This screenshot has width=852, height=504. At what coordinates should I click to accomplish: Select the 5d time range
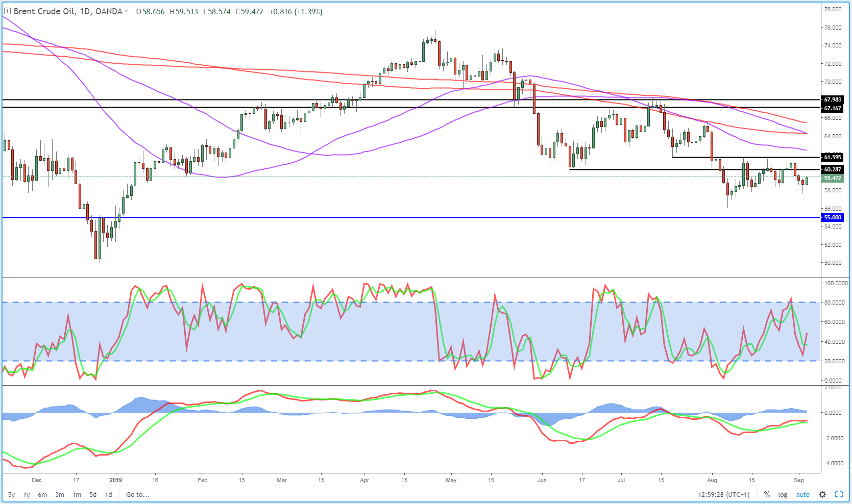(93, 494)
